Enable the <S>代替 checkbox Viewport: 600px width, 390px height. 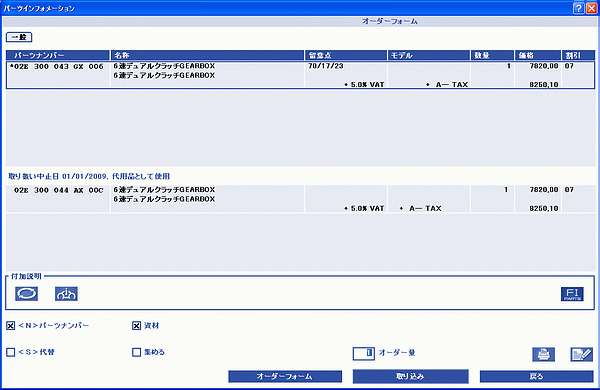pyautogui.click(x=11, y=352)
